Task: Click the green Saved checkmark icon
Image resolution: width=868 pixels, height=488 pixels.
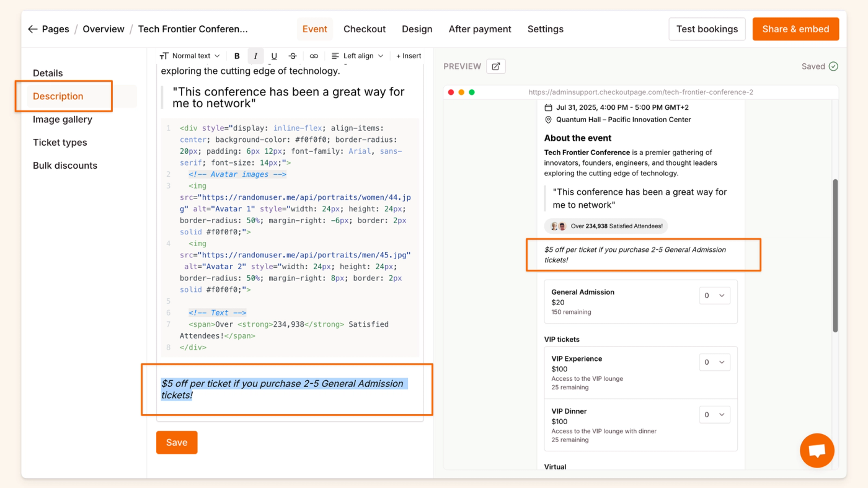Action: [833, 66]
